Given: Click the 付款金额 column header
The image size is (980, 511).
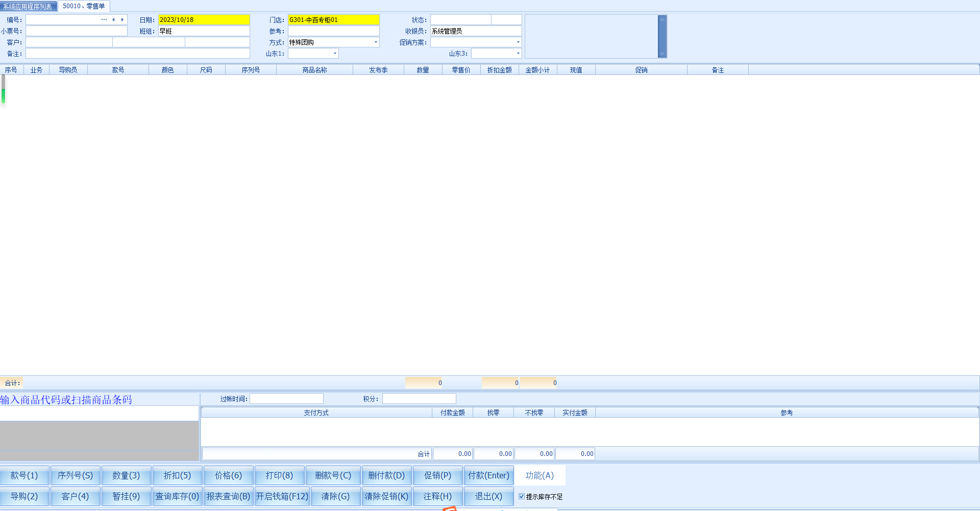Looking at the screenshot, I should [x=453, y=413].
